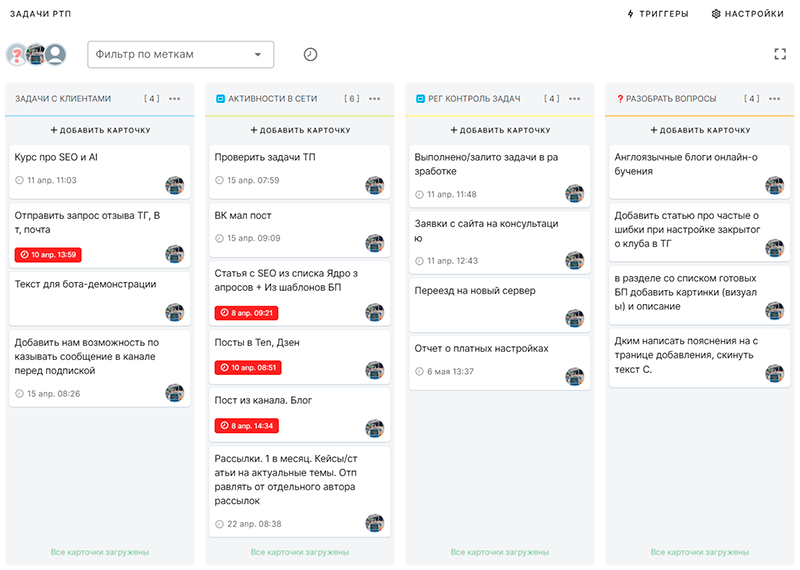Click the blue icon beside Рег контроль задач
The height and width of the screenshot is (570, 800).
(420, 99)
